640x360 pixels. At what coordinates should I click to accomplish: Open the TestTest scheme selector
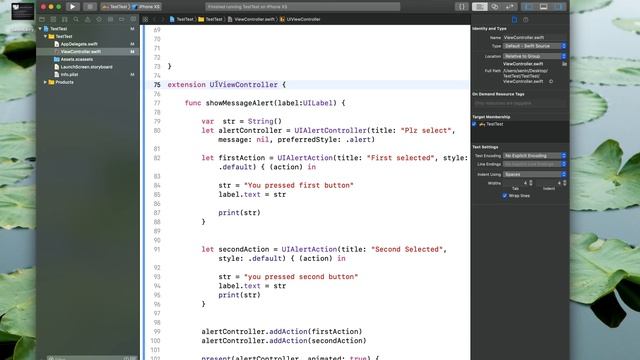tap(115, 7)
